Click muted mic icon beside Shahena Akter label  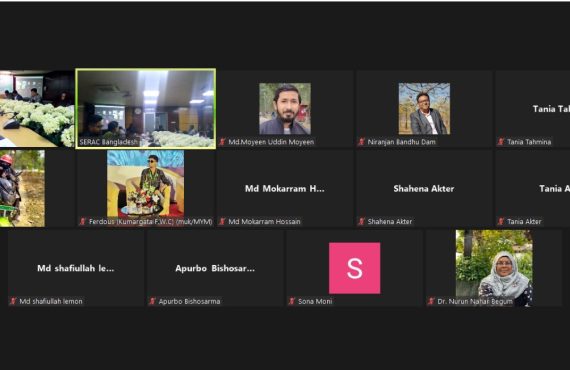click(361, 221)
